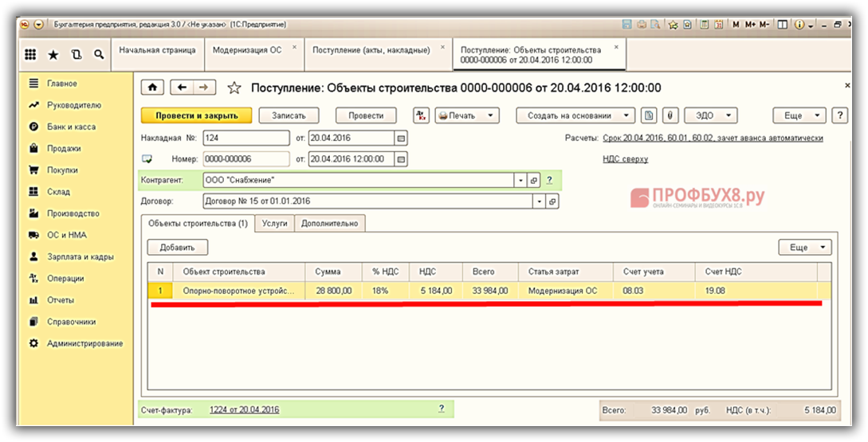Navigate back with the left arrow
This screenshot has height=442, width=868.
pos(182,88)
